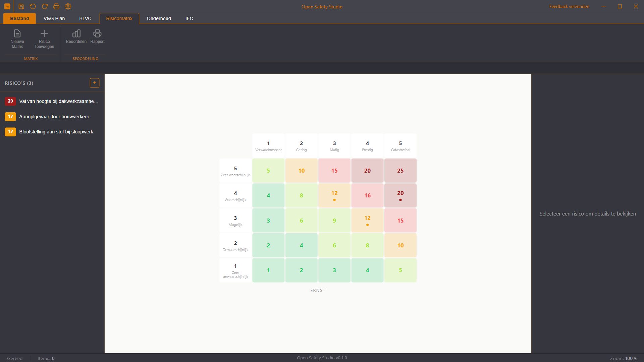This screenshot has height=362, width=644.
Task: Click the matrix cell with score 25
Action: [400, 171]
